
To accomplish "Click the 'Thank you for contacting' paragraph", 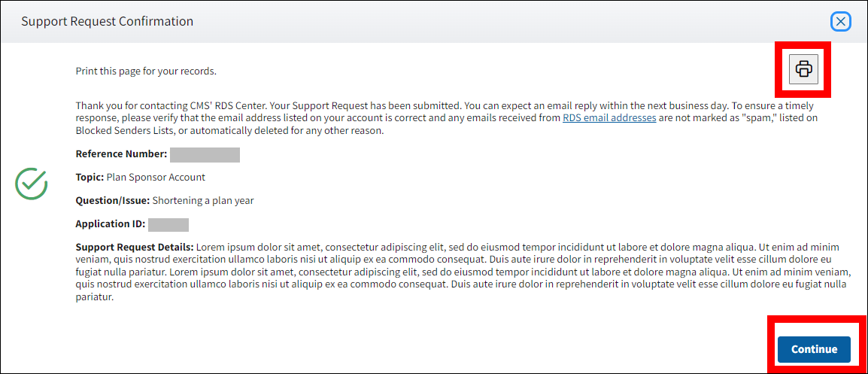I will 301,106.
